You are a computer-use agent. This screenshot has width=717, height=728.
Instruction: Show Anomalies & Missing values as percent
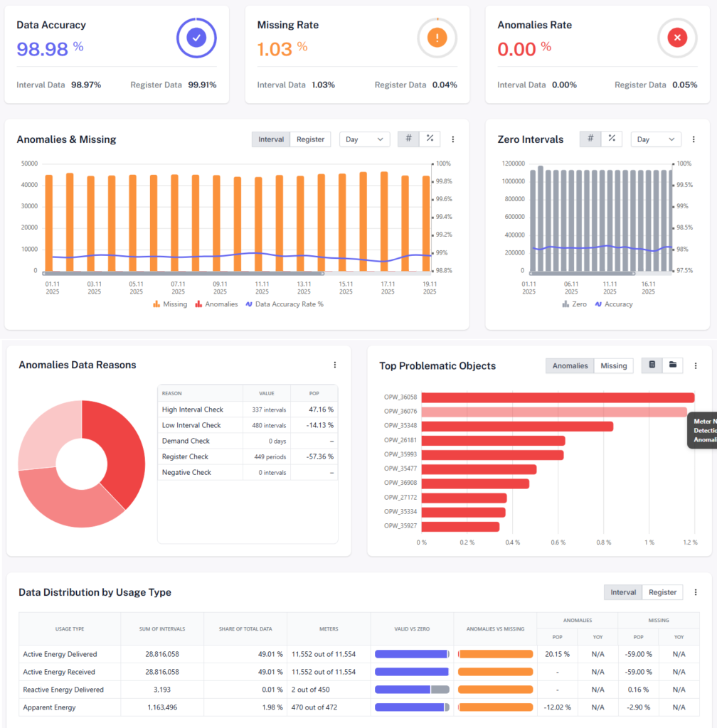pos(430,139)
